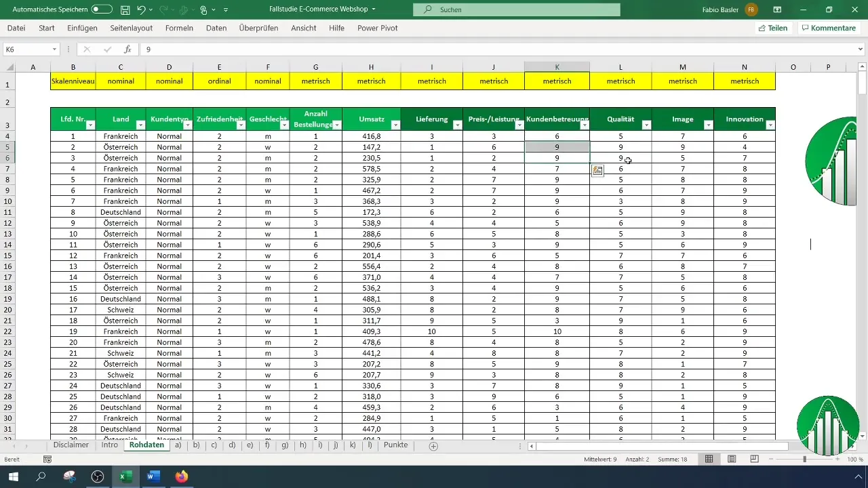
Task: Open the Undo history dropdown arrow
Action: pyautogui.click(x=151, y=10)
